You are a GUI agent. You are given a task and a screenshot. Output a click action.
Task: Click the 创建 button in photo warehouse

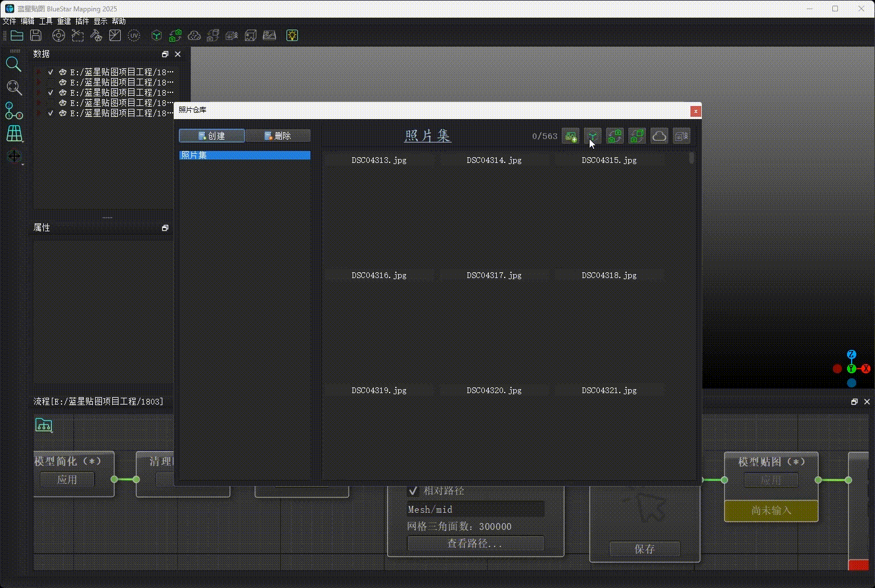tap(212, 136)
